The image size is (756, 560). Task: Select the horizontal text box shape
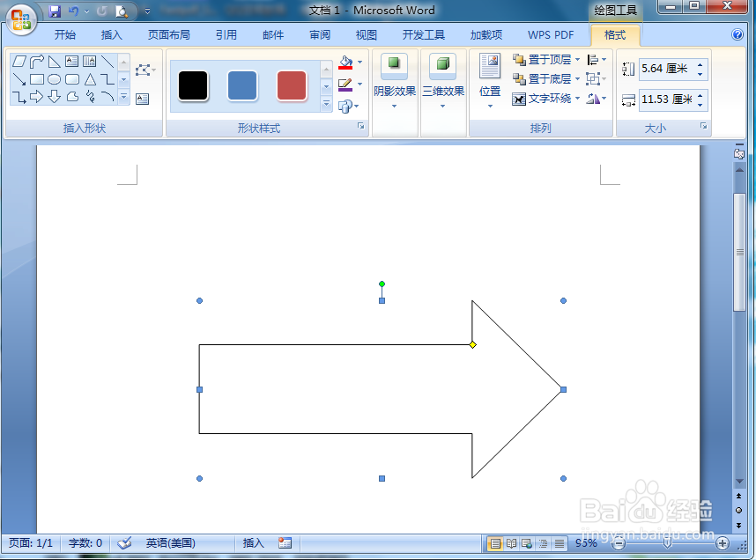coord(72,62)
